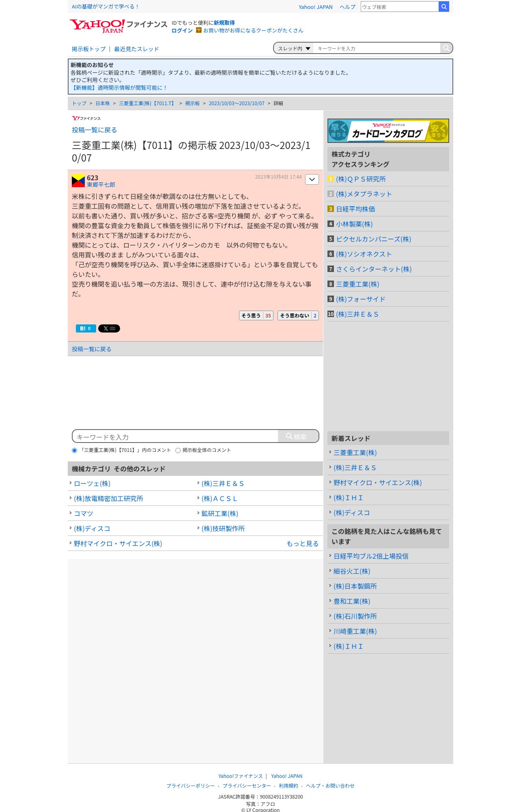Open (株)技研製作所 thread link
The image size is (521, 812).
click(223, 529)
